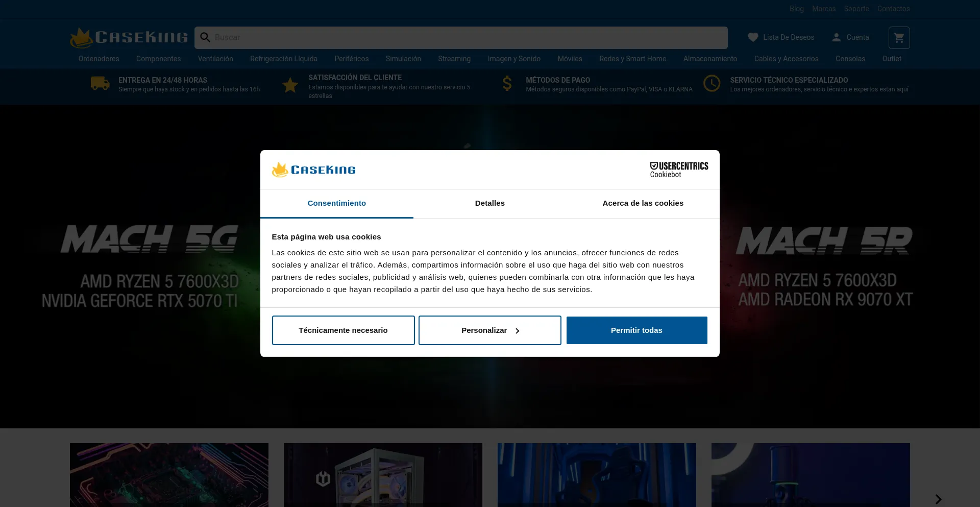Open the Soporte link in top bar
This screenshot has width=980, height=507.
click(856, 9)
